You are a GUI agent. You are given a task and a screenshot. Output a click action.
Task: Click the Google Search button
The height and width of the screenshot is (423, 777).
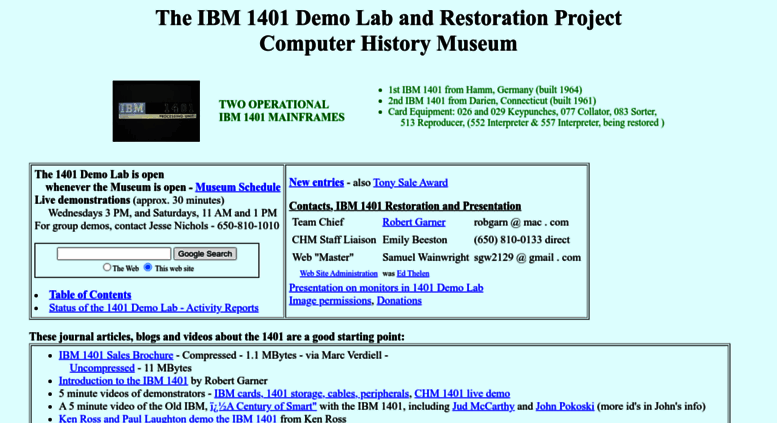205,254
